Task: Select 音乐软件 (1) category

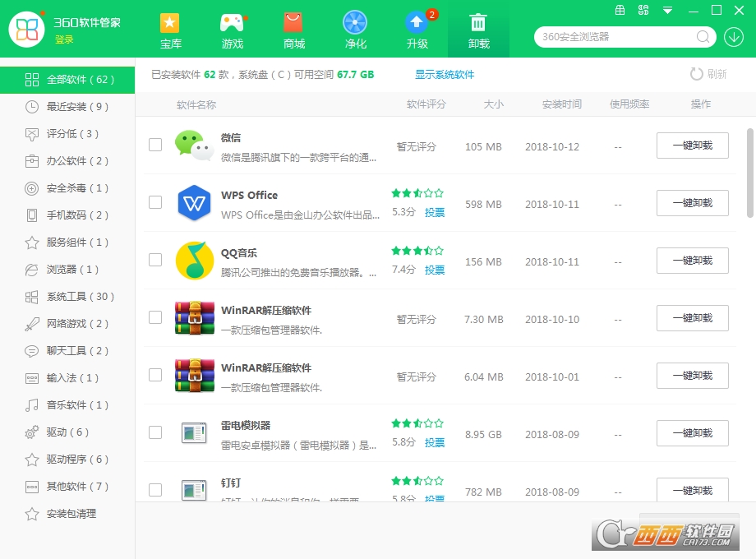Action: (x=67, y=404)
